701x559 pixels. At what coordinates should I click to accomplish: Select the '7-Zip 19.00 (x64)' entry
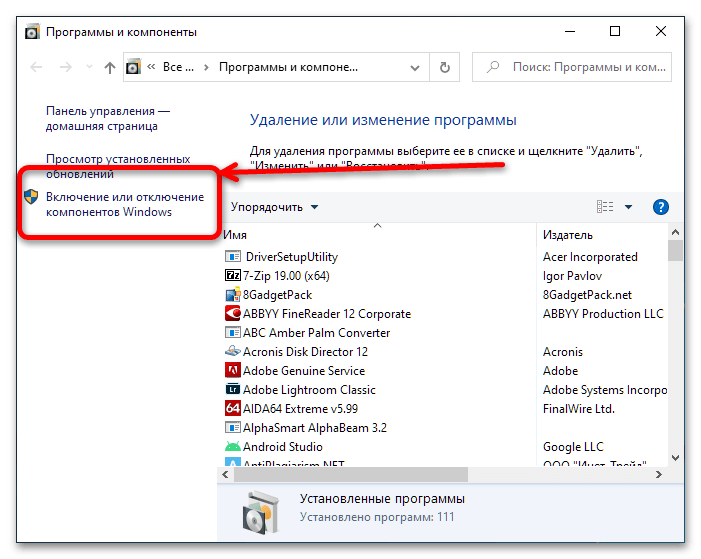coord(286,276)
